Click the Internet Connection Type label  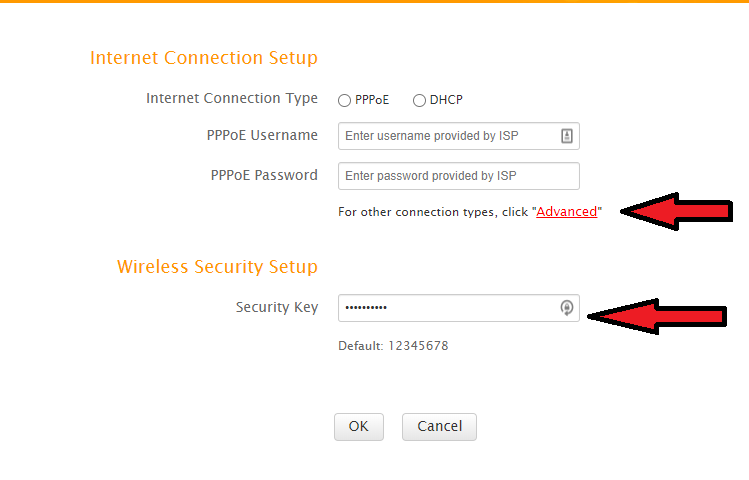[232, 98]
